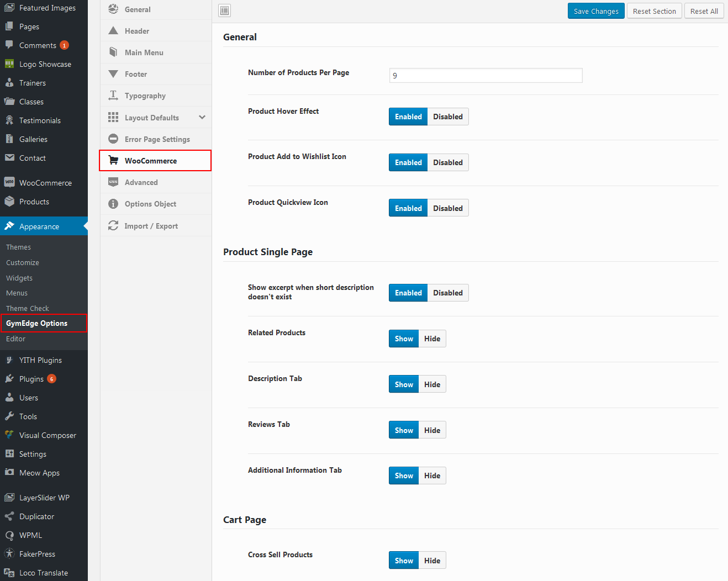The height and width of the screenshot is (581, 728).
Task: Click the Plugins plug icon
Action: tap(9, 379)
